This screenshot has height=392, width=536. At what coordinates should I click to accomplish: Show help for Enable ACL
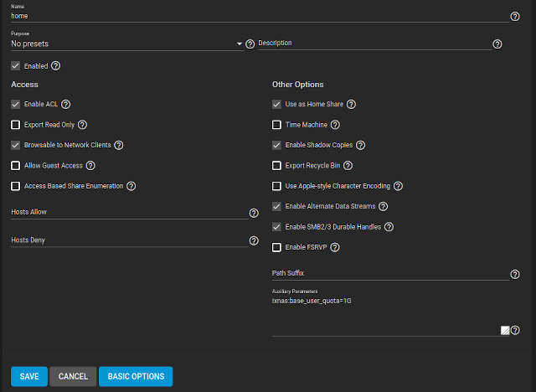pos(65,104)
